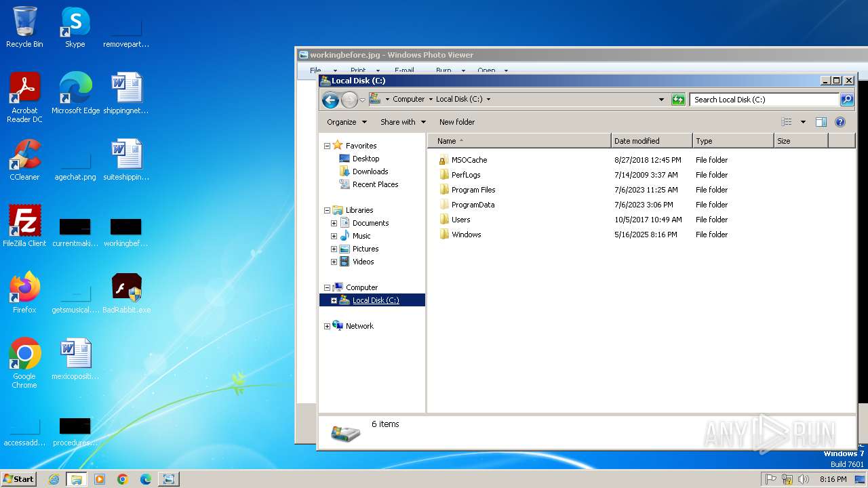Toggle the preview pane icon

pos(821,122)
